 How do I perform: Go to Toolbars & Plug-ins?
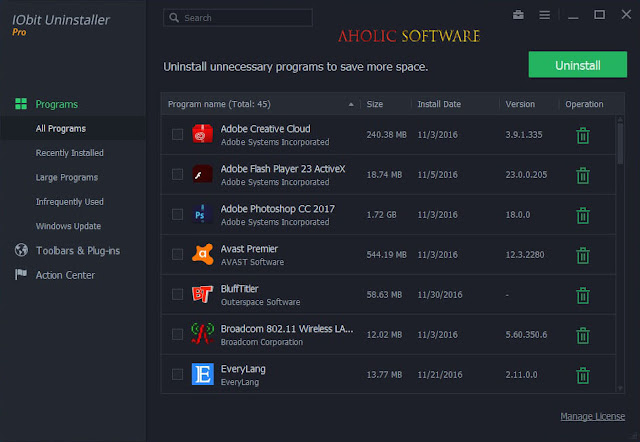(x=78, y=251)
